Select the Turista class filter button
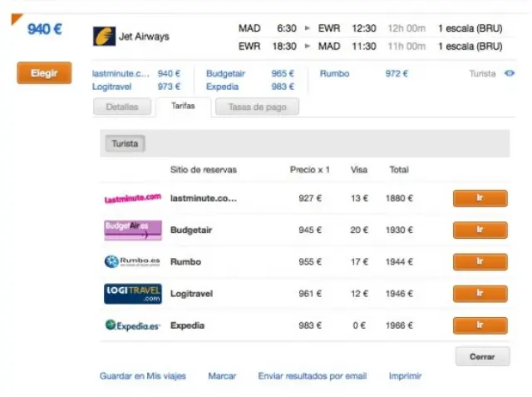 point(126,144)
